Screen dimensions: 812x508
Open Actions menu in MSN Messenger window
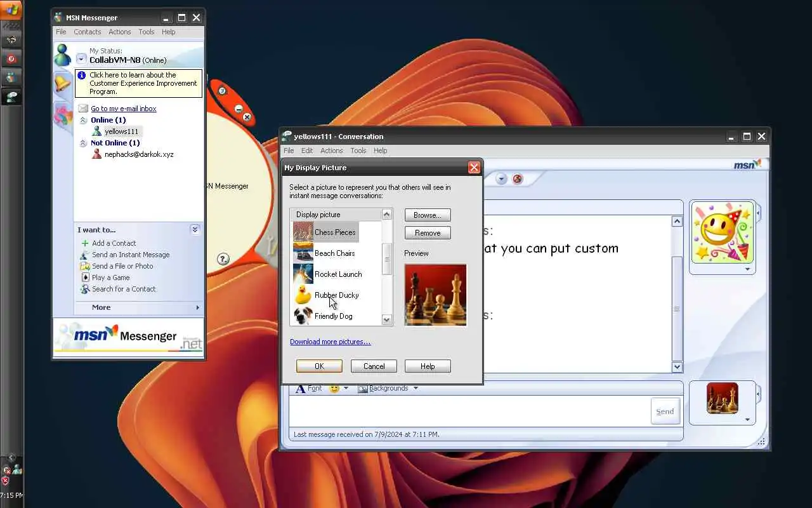(x=119, y=32)
